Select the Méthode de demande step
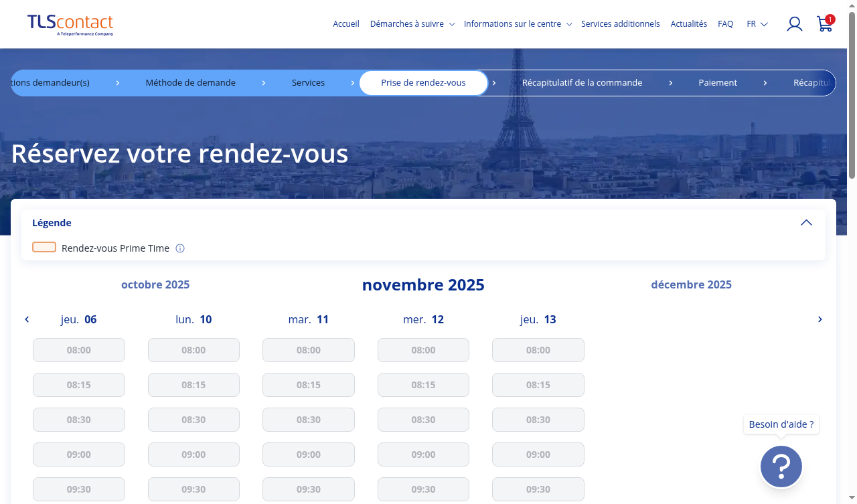 pos(191,83)
